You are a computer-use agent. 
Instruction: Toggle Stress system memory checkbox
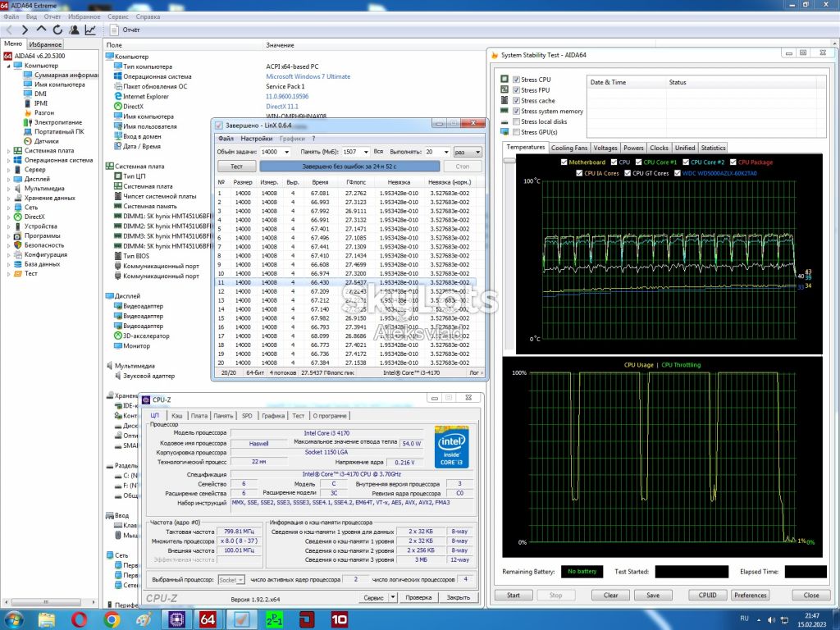click(517, 111)
